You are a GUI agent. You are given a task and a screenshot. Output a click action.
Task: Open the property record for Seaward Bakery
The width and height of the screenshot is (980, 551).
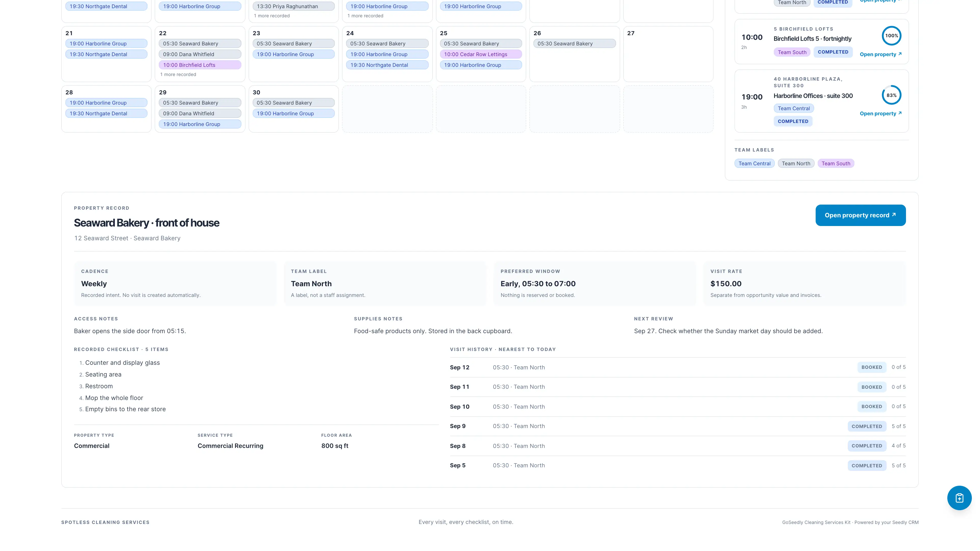click(x=861, y=215)
